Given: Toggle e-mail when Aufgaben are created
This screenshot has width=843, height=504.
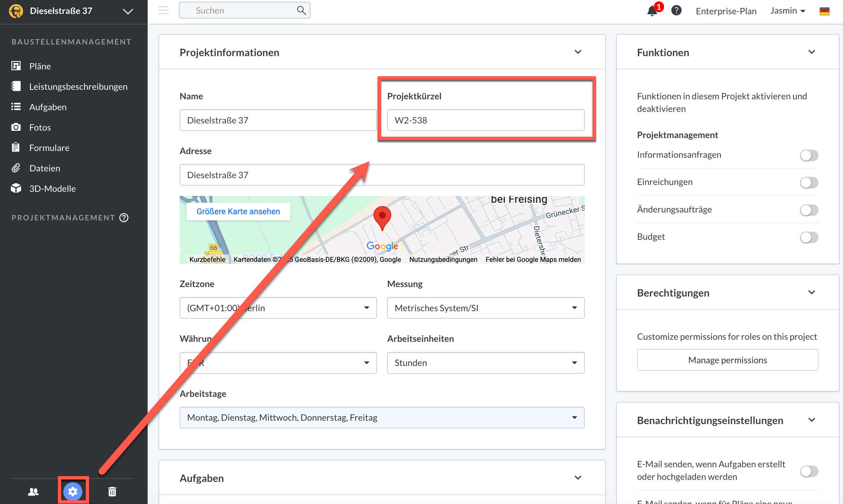Looking at the screenshot, I should (809, 471).
